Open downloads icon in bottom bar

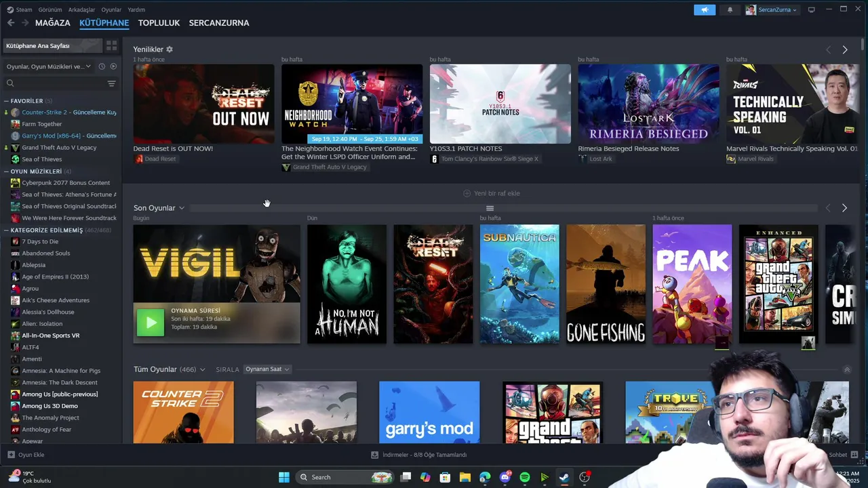(375, 455)
